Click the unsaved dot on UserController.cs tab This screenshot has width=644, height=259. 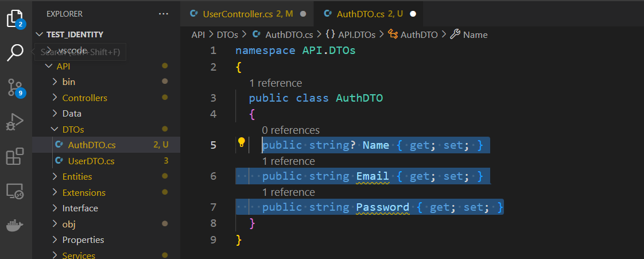pos(303,14)
